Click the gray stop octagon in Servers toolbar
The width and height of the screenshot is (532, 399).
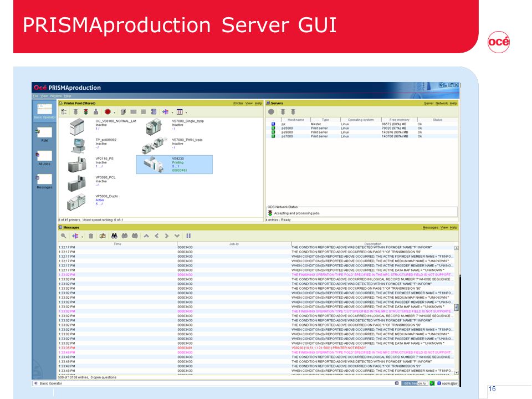pyautogui.click(x=271, y=111)
